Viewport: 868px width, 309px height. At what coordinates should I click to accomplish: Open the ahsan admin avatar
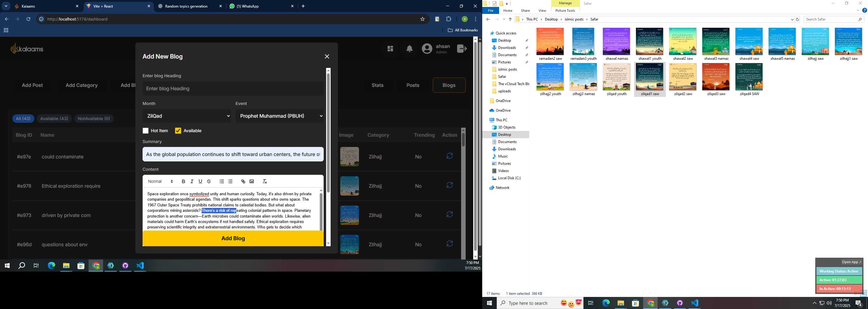(427, 49)
